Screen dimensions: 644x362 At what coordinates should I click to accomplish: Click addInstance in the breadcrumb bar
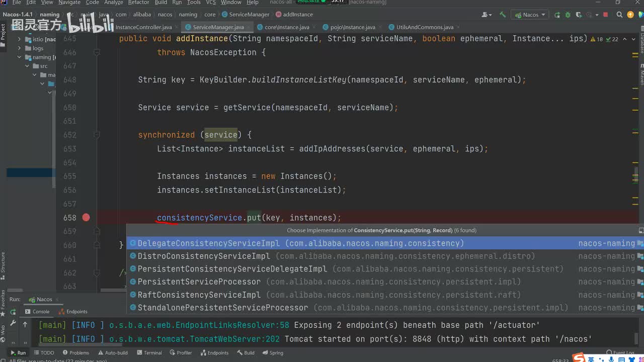[294, 15]
